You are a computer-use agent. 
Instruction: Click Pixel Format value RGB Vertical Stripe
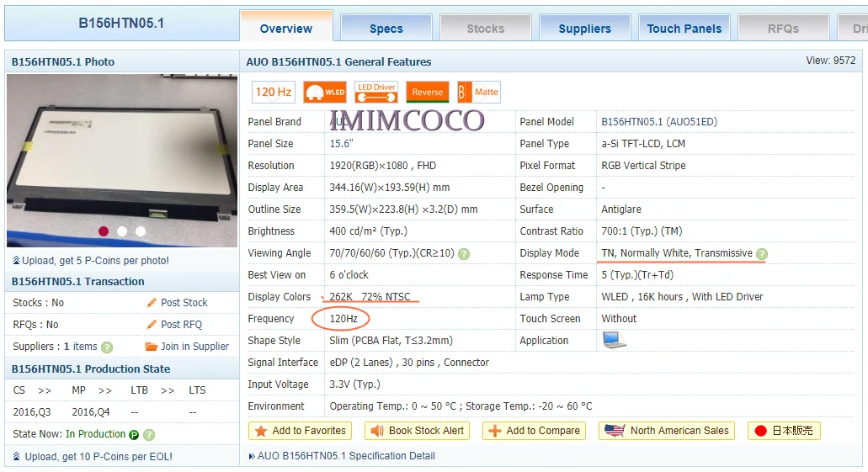(643, 166)
